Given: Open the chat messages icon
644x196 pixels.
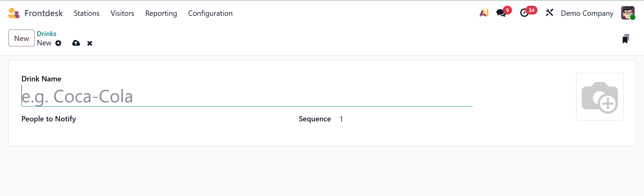Looking at the screenshot, I should (x=501, y=13).
